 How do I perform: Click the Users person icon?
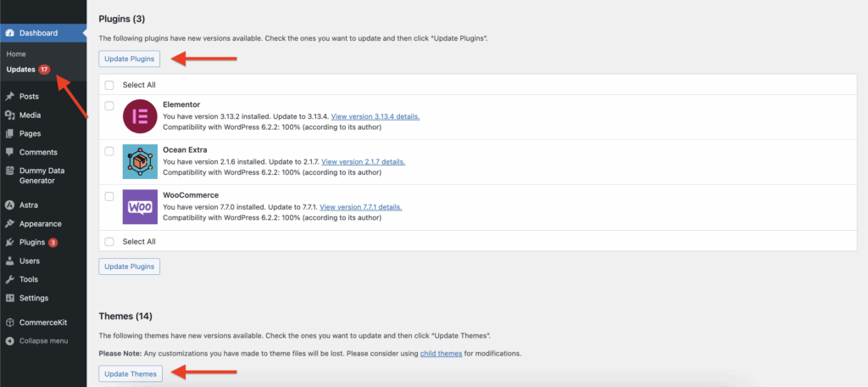pyautogui.click(x=9, y=261)
